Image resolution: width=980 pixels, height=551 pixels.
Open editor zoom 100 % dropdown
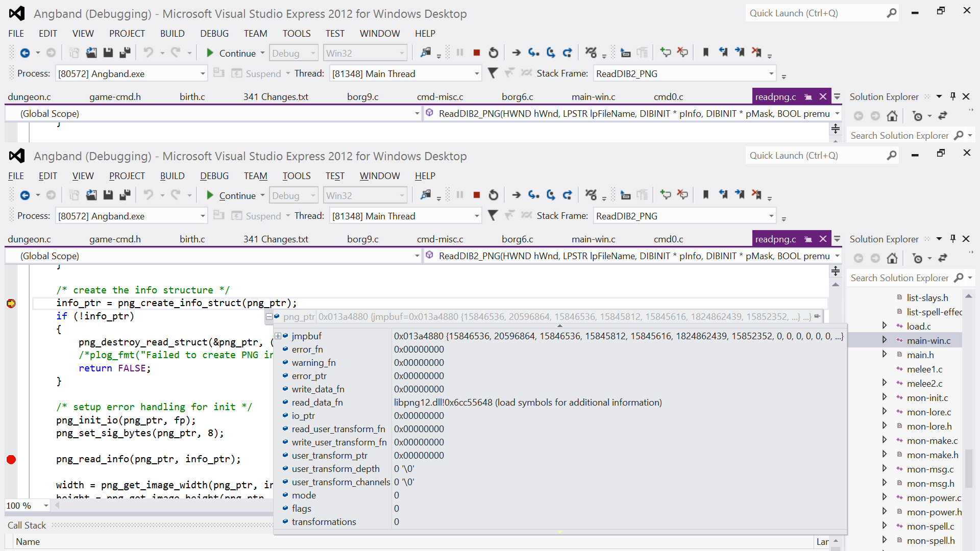point(46,506)
